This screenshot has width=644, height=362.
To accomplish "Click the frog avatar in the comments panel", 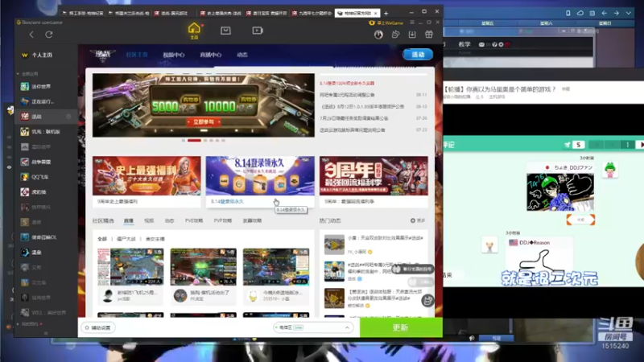I will (610, 170).
